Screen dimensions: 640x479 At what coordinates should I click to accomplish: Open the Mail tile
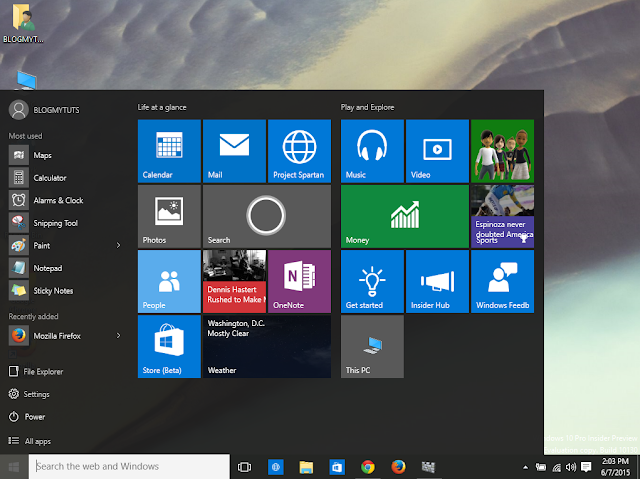click(234, 151)
